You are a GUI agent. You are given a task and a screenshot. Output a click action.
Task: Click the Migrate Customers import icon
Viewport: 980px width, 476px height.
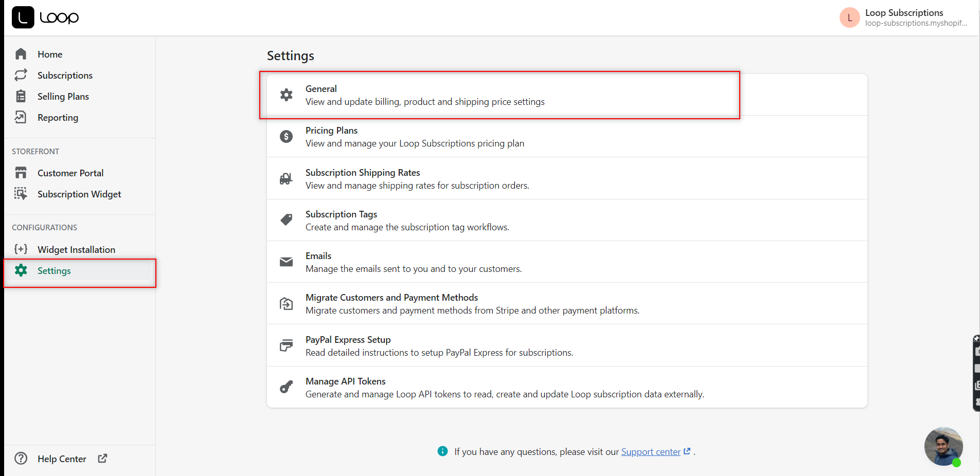point(286,304)
